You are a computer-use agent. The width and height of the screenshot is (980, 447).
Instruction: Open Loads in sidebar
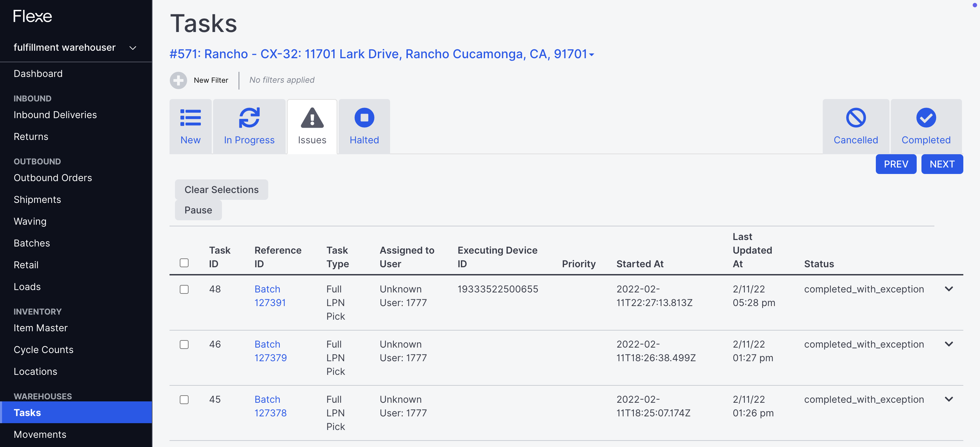27,287
